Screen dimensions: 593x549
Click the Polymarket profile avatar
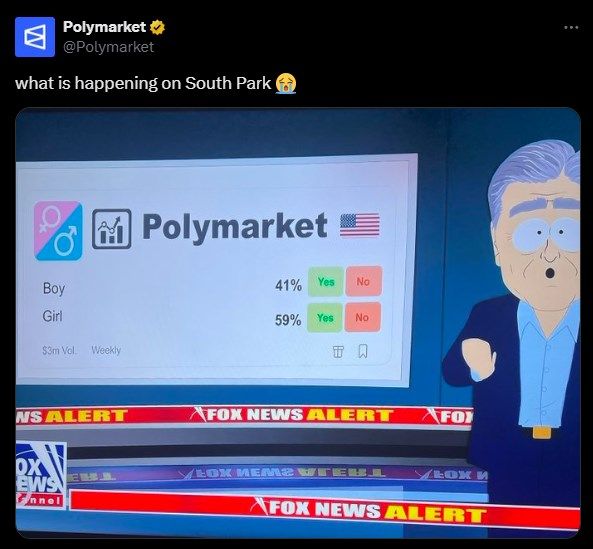point(35,37)
